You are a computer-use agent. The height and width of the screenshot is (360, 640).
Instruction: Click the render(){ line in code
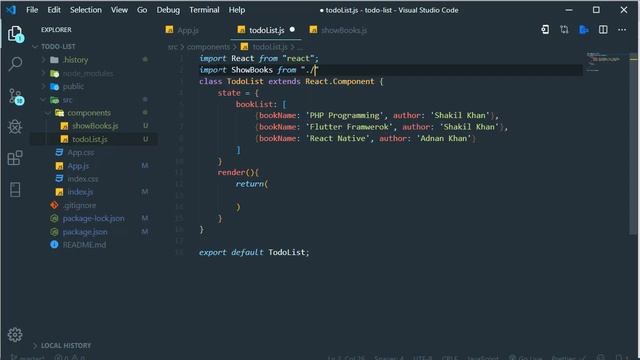tap(238, 172)
